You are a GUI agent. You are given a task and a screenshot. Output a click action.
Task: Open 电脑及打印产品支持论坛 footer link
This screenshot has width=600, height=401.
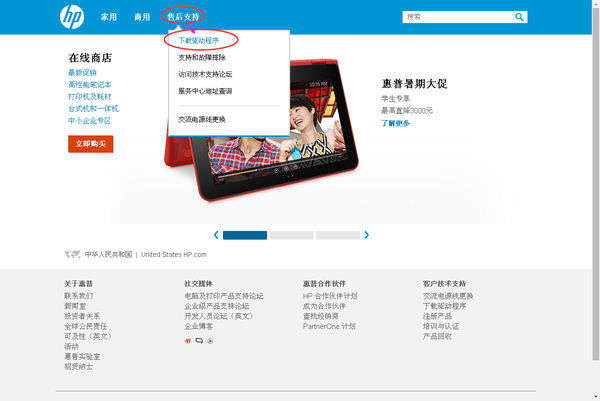click(224, 296)
